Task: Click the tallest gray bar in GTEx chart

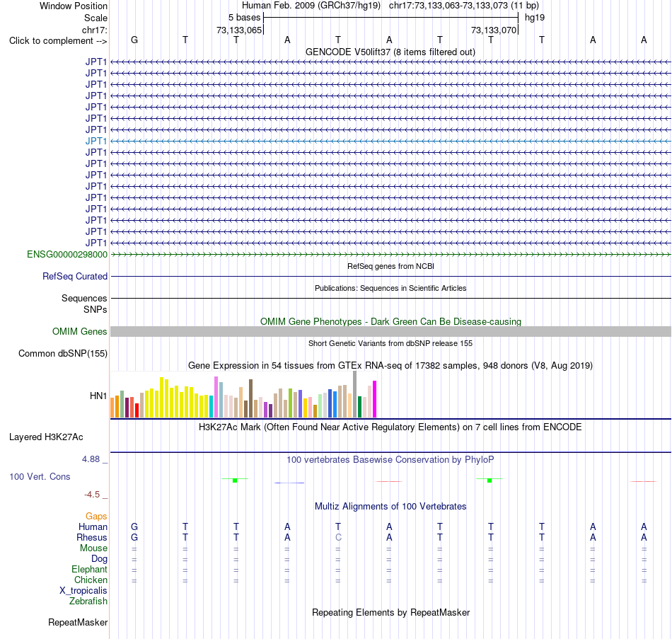Action: tap(355, 394)
